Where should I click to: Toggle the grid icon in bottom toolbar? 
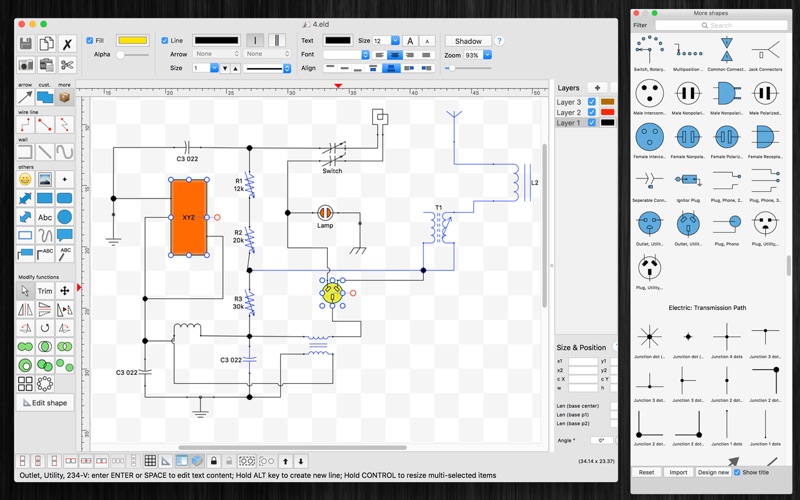pyautogui.click(x=150, y=461)
